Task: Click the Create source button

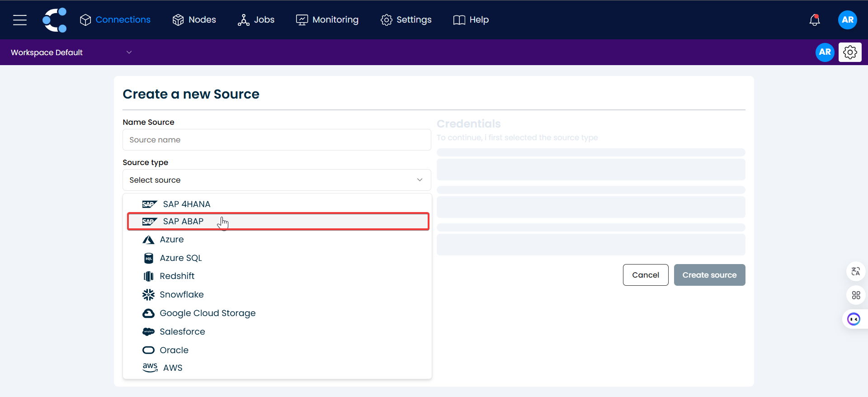Action: point(709,275)
